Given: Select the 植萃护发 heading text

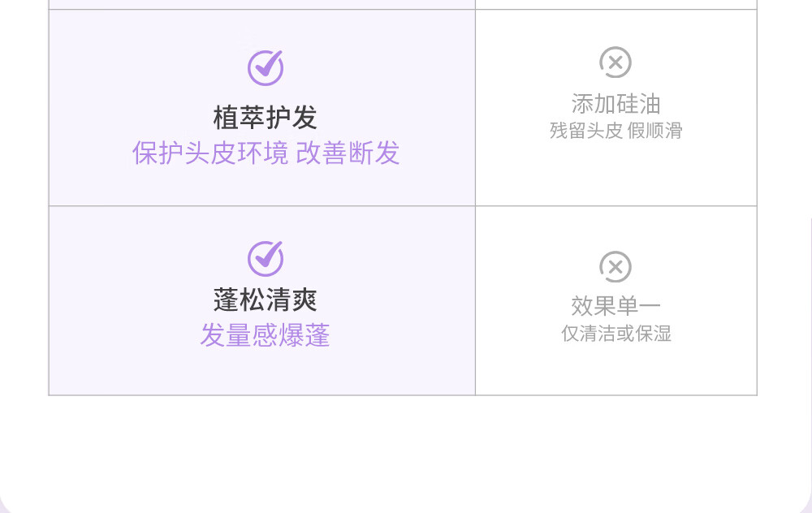Looking at the screenshot, I should click(x=265, y=118).
